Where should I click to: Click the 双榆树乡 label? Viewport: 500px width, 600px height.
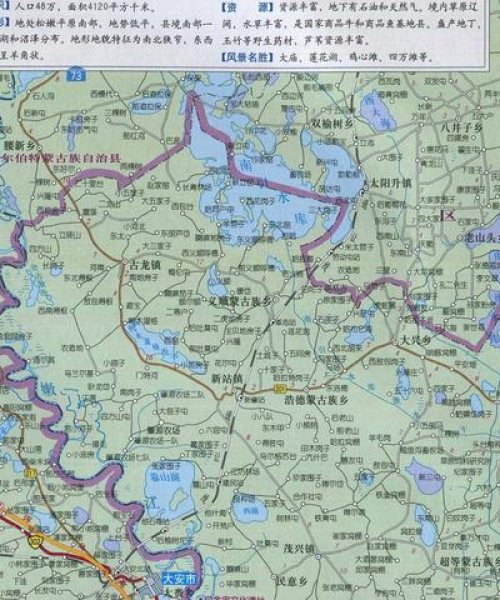pyautogui.click(x=334, y=124)
